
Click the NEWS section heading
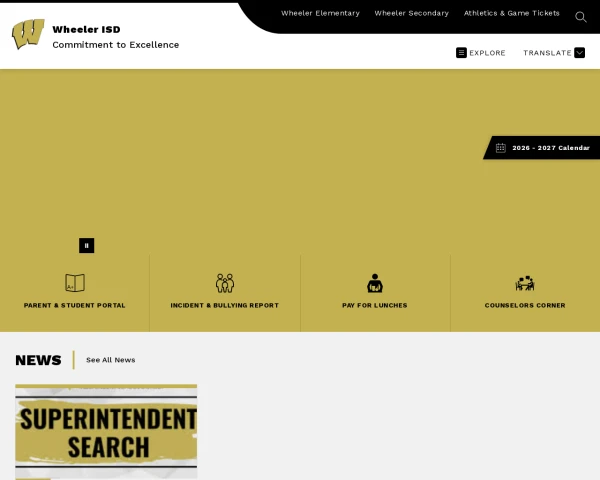pyautogui.click(x=38, y=360)
